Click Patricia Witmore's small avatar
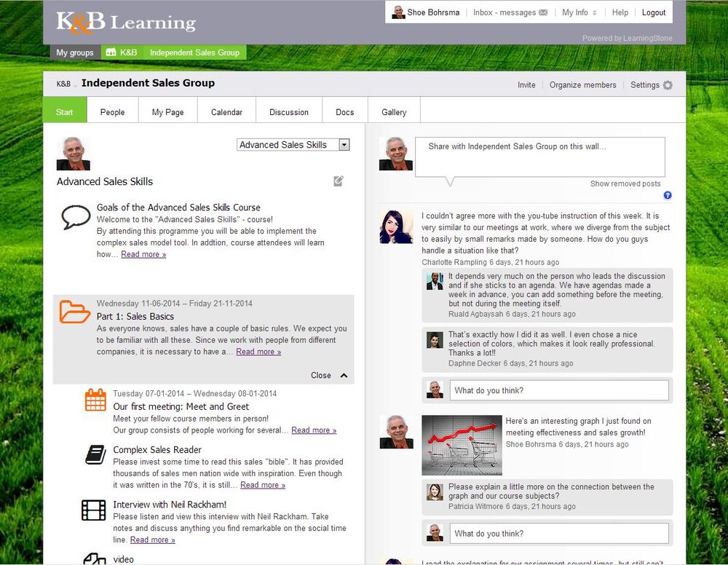The width and height of the screenshot is (728, 565). (435, 492)
